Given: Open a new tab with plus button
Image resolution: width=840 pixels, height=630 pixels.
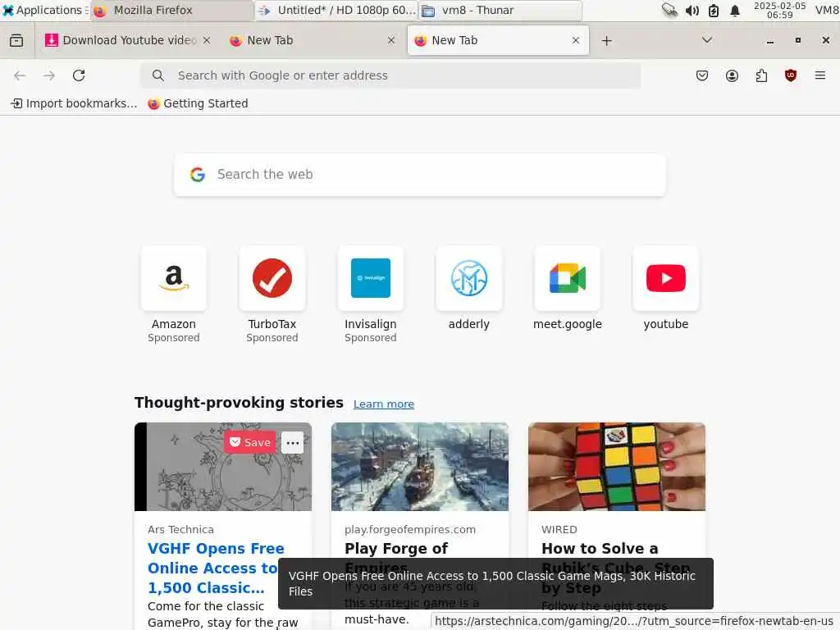Looking at the screenshot, I should [x=606, y=41].
